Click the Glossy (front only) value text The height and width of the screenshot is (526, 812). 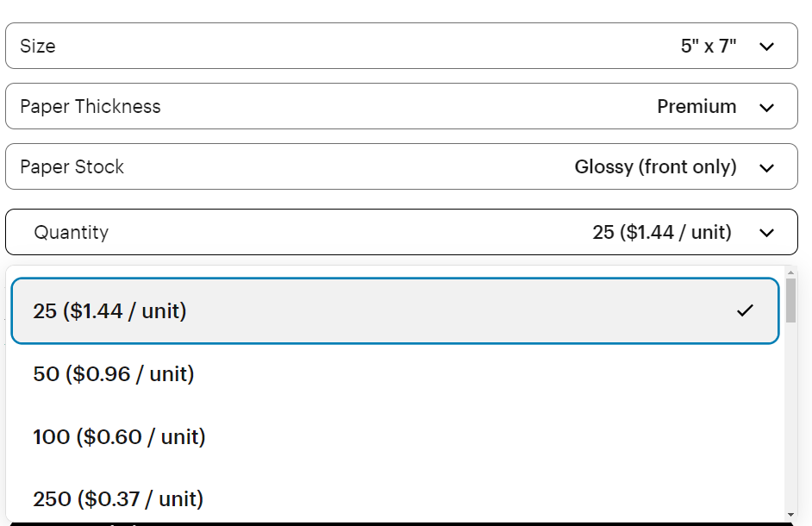pos(655,167)
